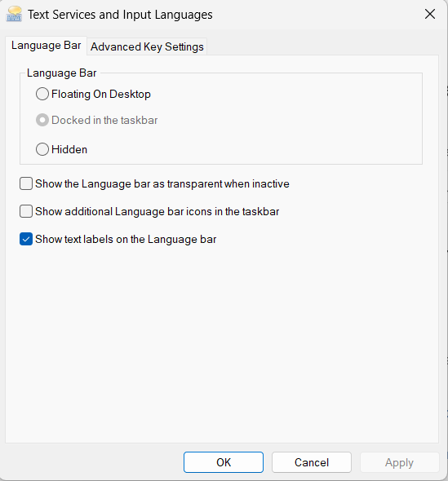Uncheck the Show text labels checkbox box
Screen dimensions: 448x481
coord(26,239)
